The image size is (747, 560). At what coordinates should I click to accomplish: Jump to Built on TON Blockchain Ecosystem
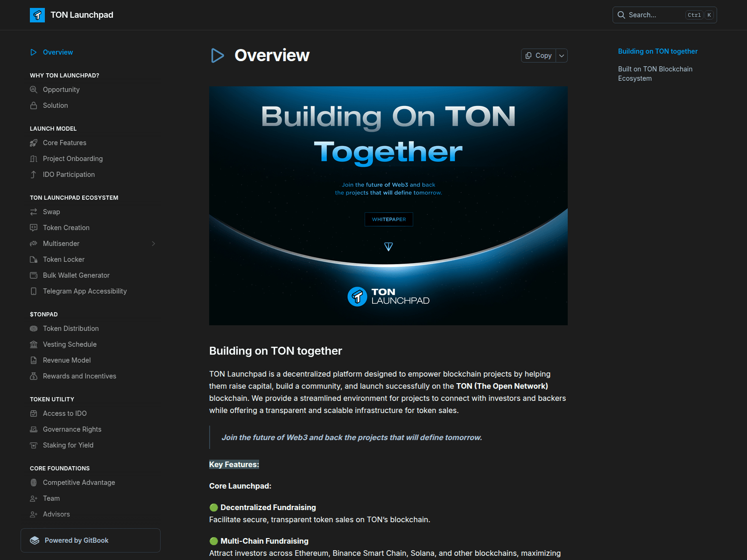coord(655,74)
